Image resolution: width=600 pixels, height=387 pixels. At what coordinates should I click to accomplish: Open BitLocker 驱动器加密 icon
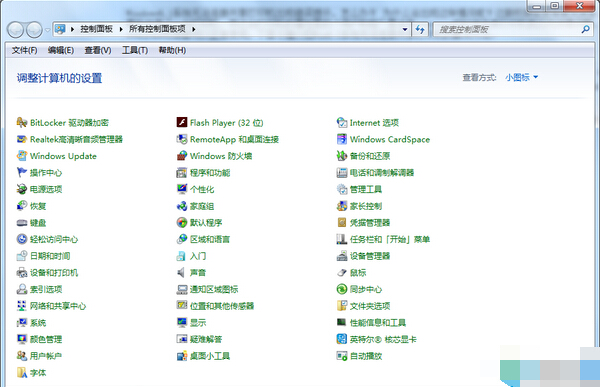tap(22, 122)
